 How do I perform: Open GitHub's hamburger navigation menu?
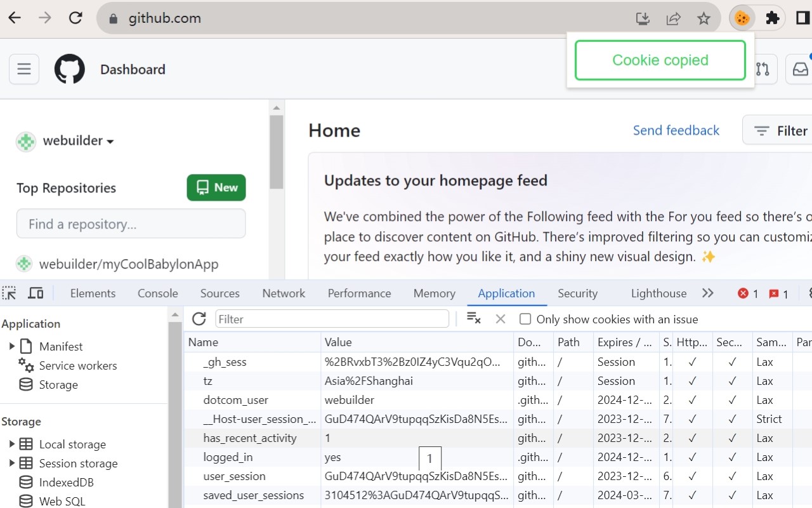[x=24, y=69]
